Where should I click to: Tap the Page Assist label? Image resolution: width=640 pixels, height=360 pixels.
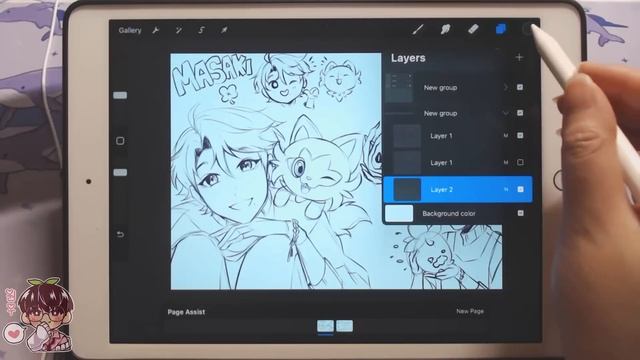coord(186,312)
